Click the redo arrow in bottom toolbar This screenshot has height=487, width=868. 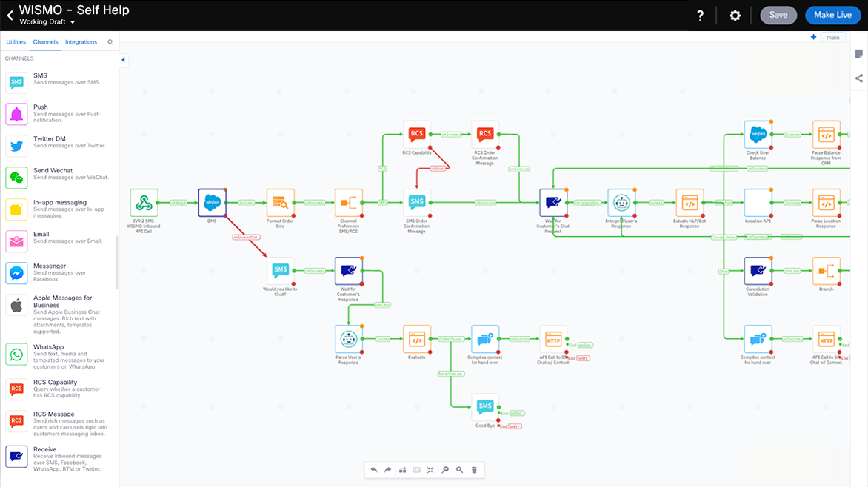coord(387,470)
